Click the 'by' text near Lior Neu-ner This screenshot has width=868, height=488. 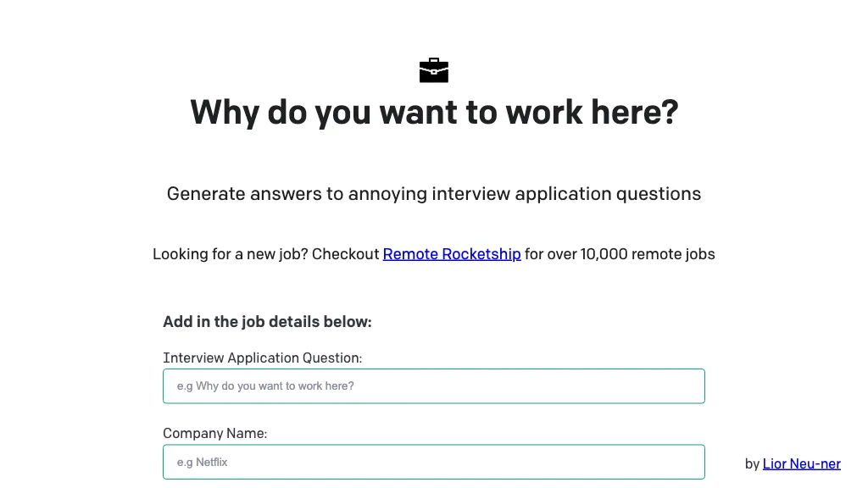click(751, 463)
